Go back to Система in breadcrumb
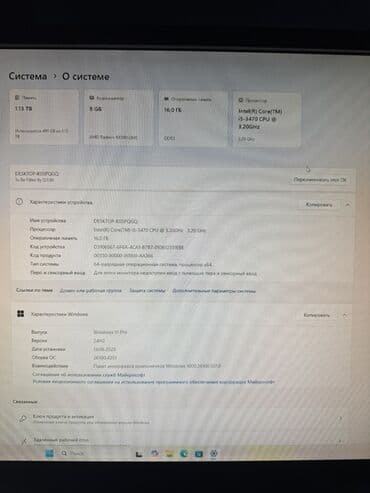Image resolution: width=370 pixels, height=493 pixels. tap(28, 76)
